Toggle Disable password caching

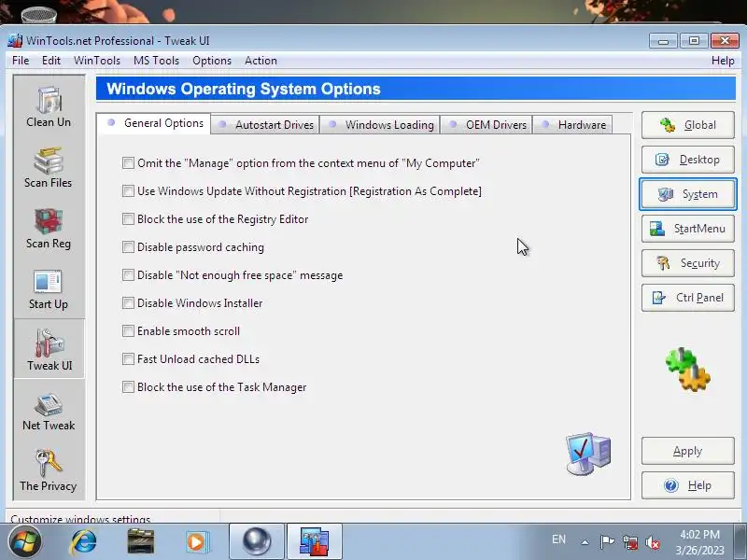tap(128, 247)
